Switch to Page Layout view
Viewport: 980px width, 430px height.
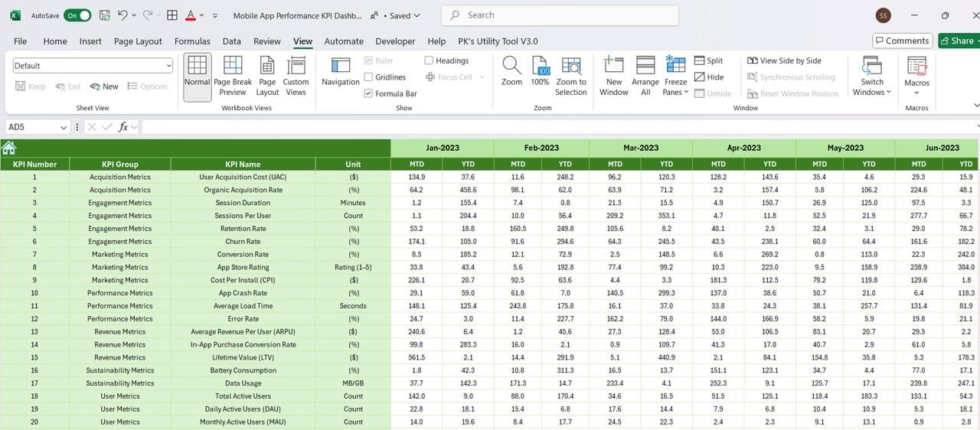(x=267, y=76)
